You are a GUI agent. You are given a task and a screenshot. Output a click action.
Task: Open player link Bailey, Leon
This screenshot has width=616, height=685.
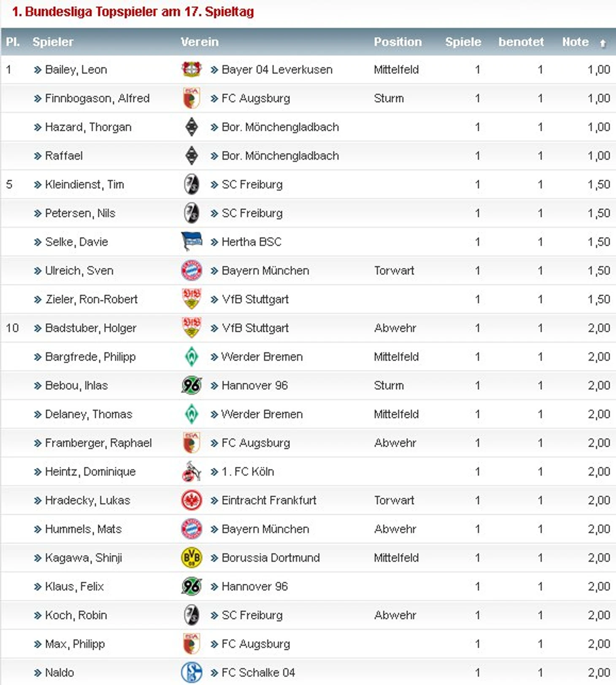[76, 70]
